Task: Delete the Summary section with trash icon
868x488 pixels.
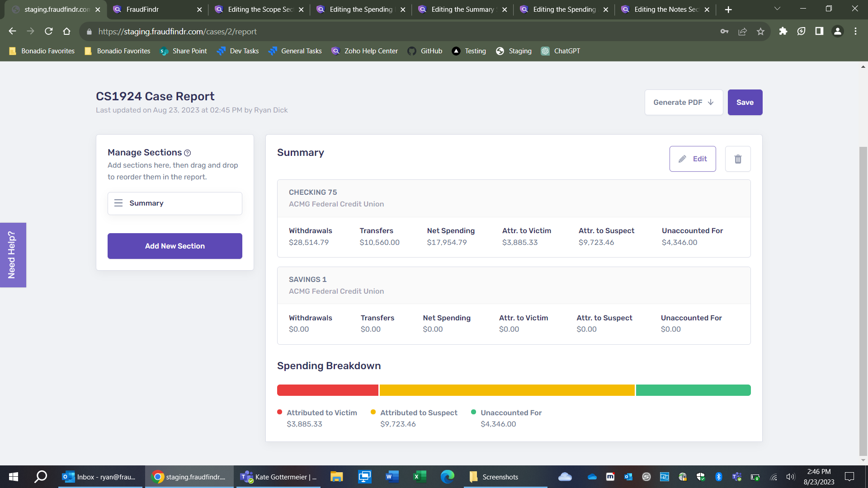Action: [738, 159]
